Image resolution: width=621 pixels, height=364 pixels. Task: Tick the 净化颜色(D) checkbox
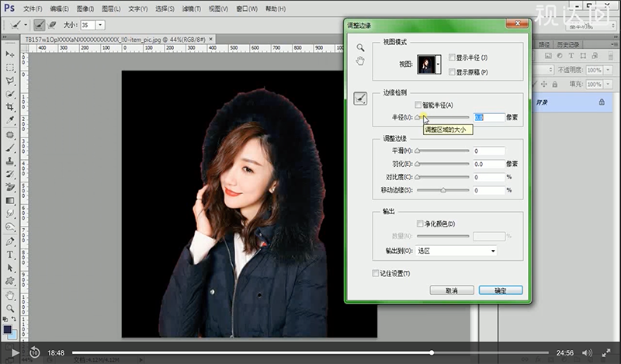point(420,224)
